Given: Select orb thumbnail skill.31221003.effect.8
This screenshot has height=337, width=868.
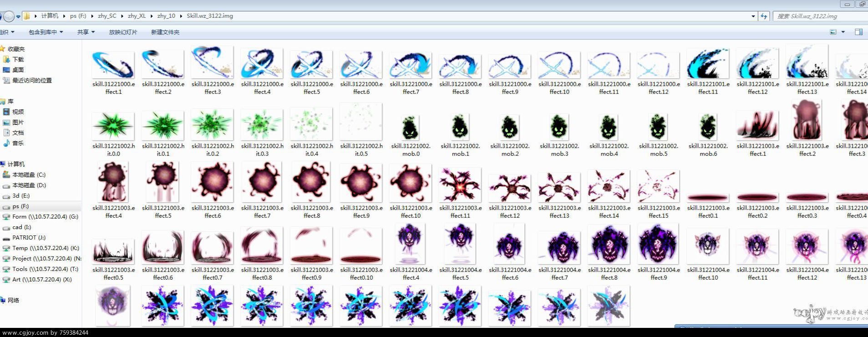Looking at the screenshot, I should coord(312,182).
